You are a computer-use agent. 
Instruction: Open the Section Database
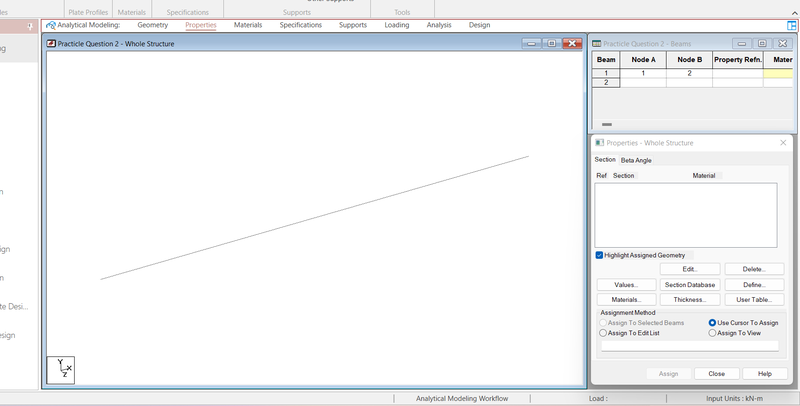click(x=690, y=285)
